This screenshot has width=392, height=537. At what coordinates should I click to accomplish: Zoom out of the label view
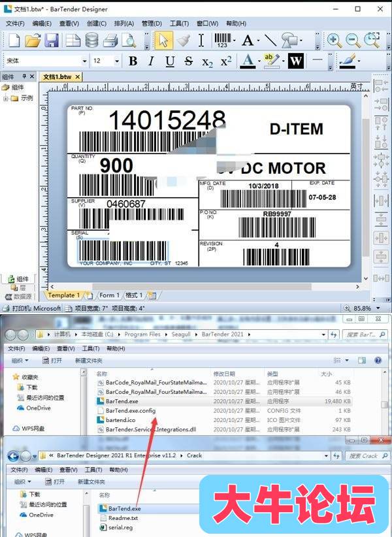[x=353, y=41]
